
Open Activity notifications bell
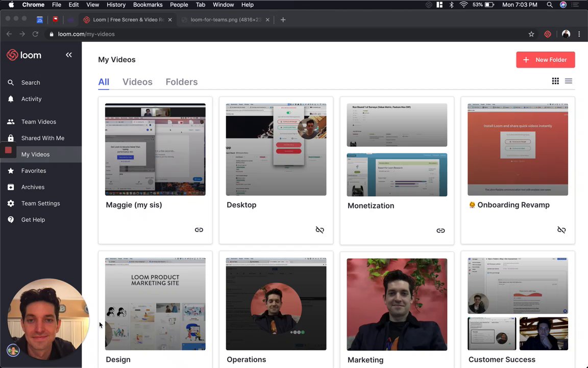coord(11,99)
